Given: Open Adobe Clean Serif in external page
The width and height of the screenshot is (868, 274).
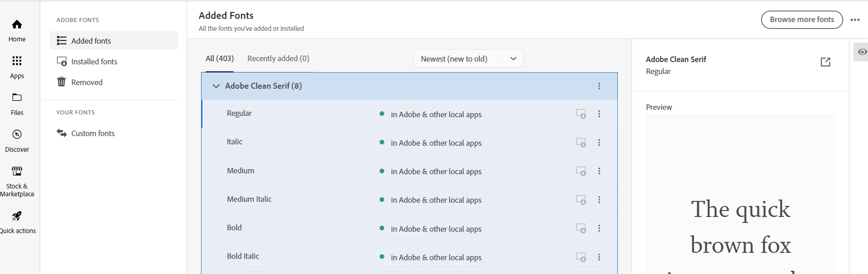Looking at the screenshot, I should coord(825,62).
